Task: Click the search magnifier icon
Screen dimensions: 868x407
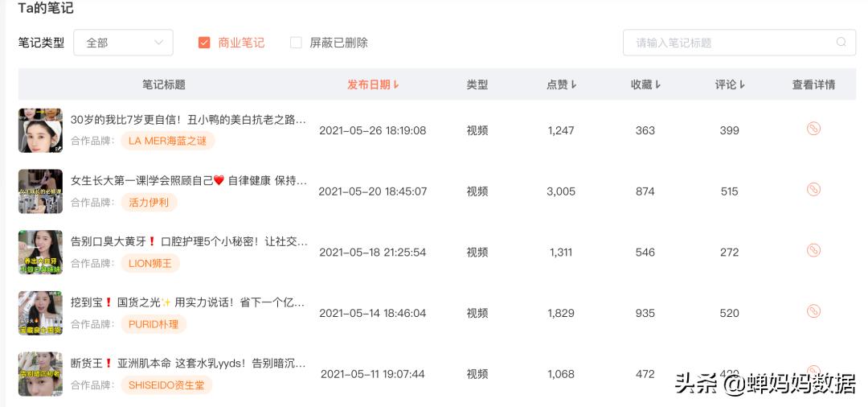Action: (x=841, y=43)
